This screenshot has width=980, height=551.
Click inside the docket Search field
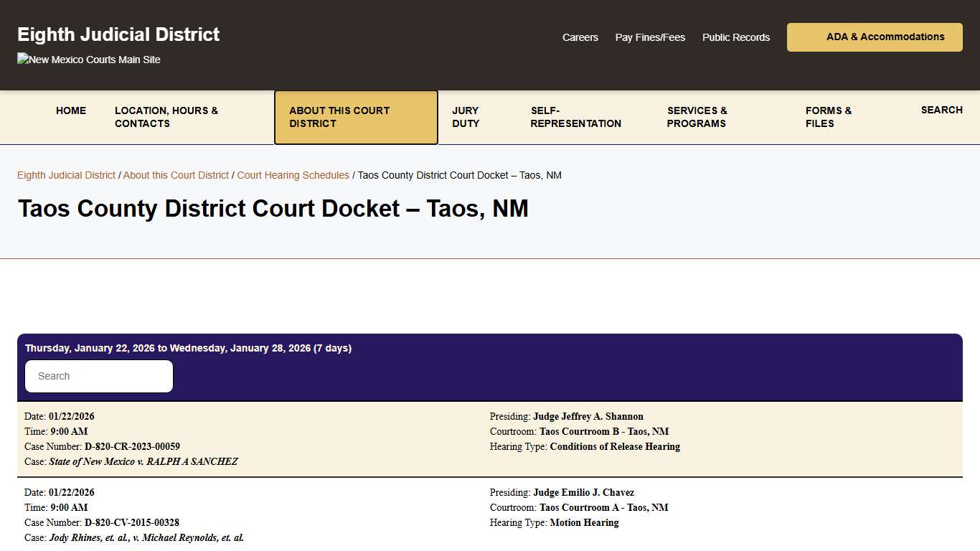98,376
